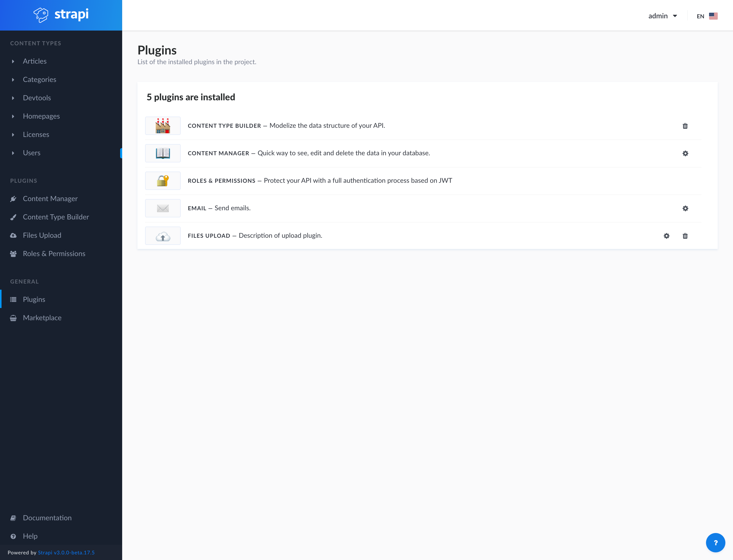Expand the Users content type arrow

[x=13, y=153]
